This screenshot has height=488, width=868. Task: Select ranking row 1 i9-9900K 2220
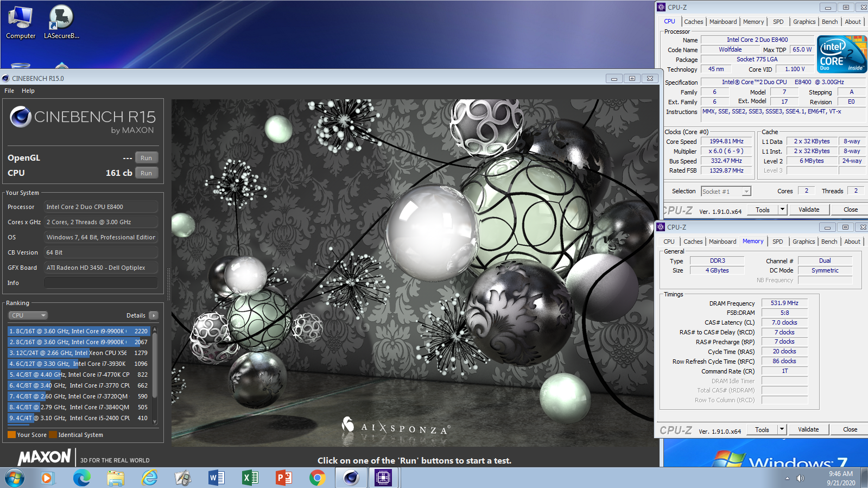point(79,331)
